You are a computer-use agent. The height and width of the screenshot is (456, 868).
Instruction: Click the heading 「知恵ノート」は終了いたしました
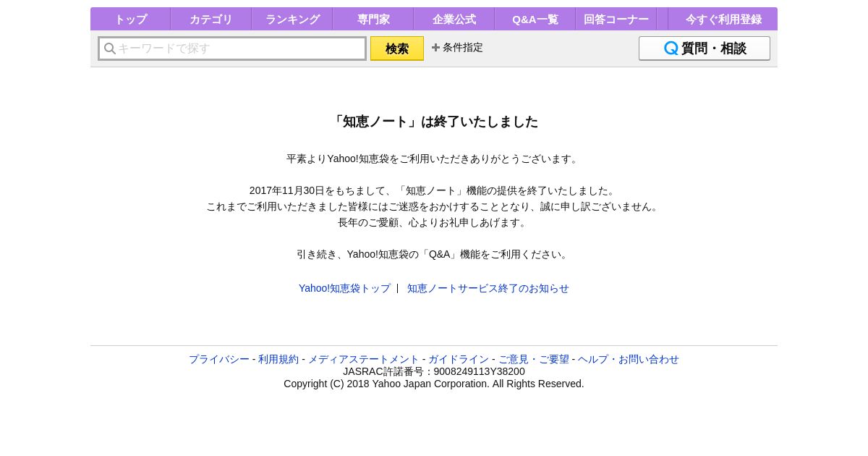click(x=434, y=122)
